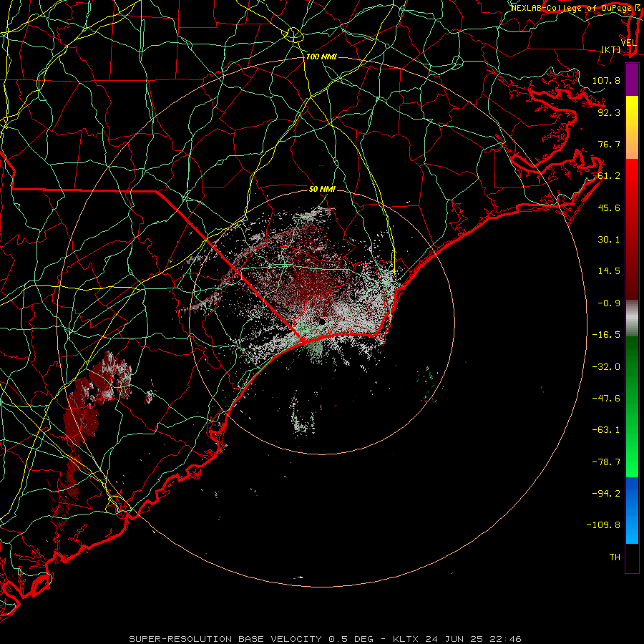Screen dimensions: 644x644
Task: Select the 107.8 legend value
Action: 606,80
